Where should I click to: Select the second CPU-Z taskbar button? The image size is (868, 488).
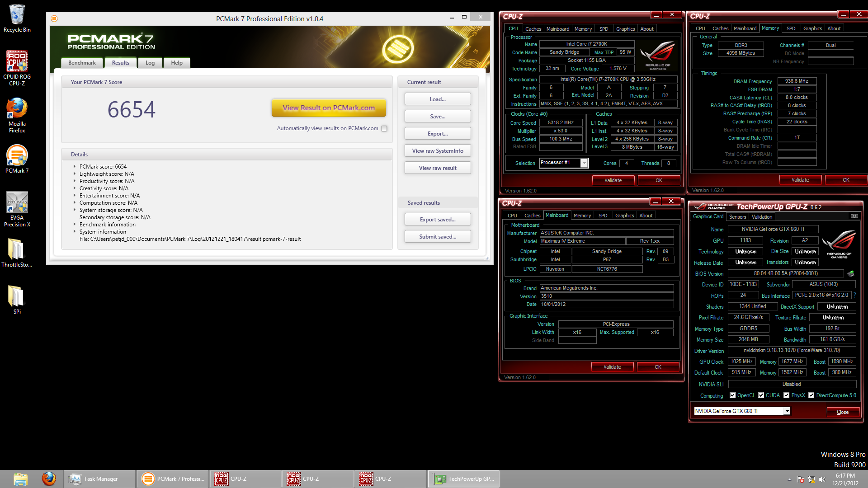[x=318, y=479]
